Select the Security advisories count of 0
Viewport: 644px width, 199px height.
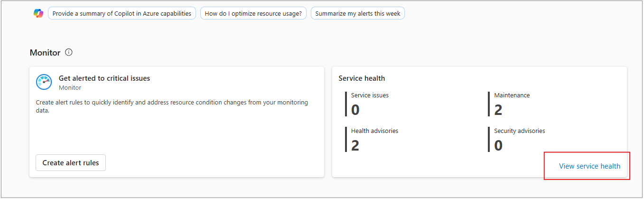(x=498, y=145)
